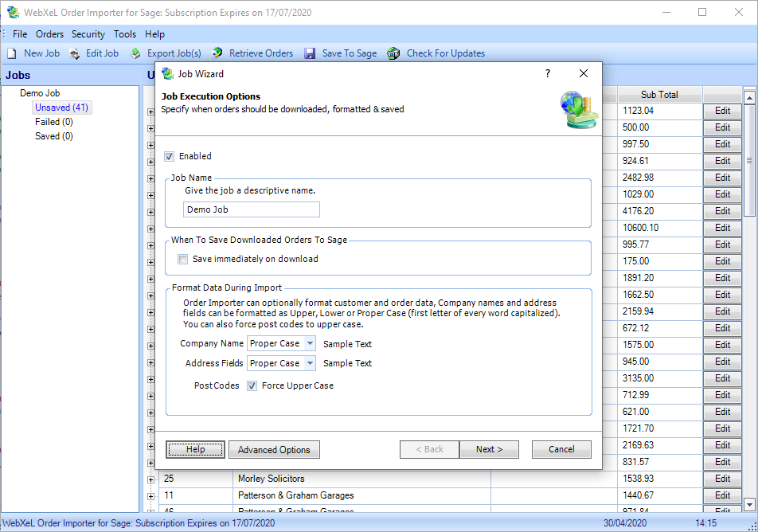Check Save immediately on download
This screenshot has height=532, width=758.
(x=183, y=259)
